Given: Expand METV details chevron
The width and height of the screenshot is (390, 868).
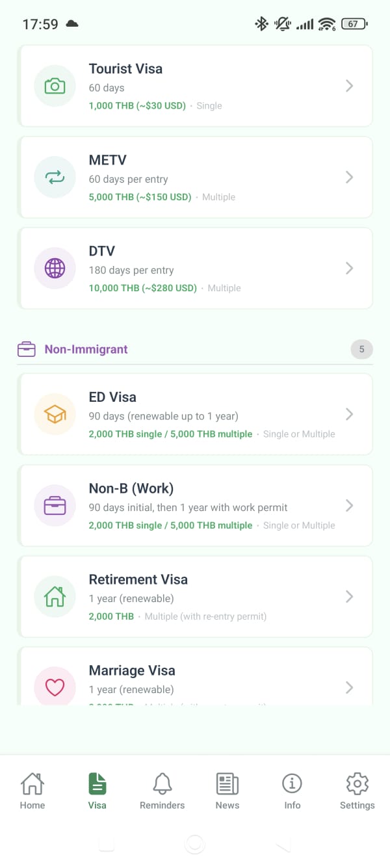Looking at the screenshot, I should (x=349, y=177).
